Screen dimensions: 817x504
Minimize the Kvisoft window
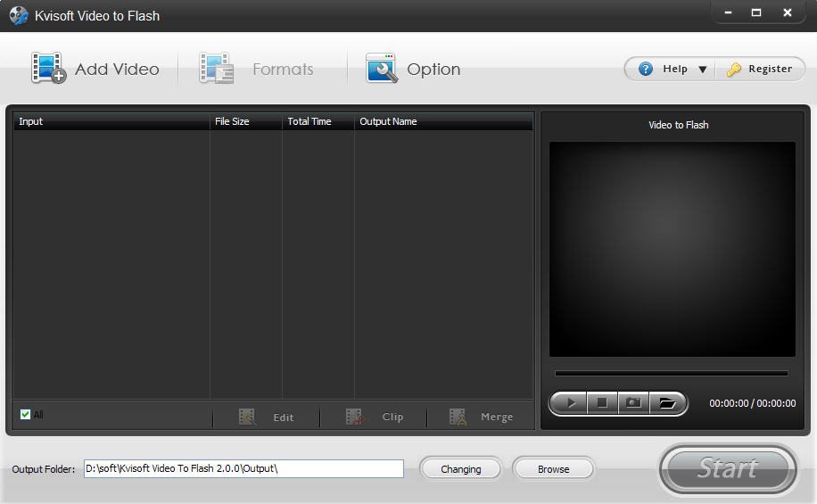pos(728,12)
